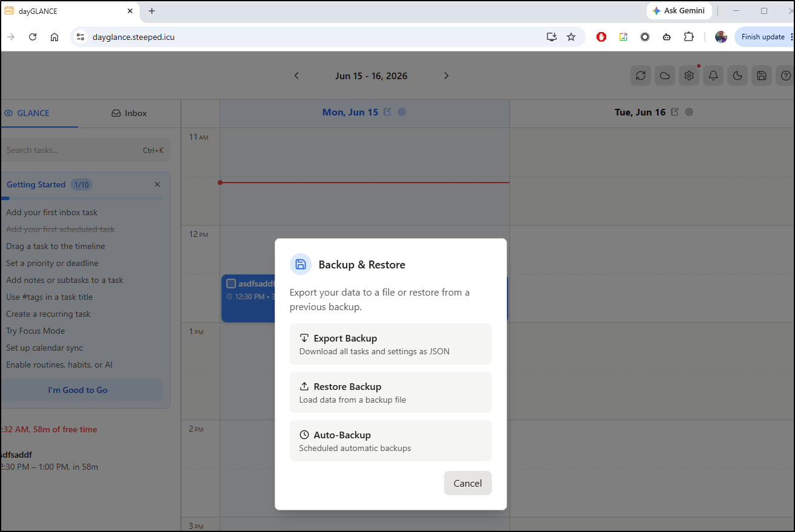Go to the next date range
The image size is (795, 532).
coord(447,76)
